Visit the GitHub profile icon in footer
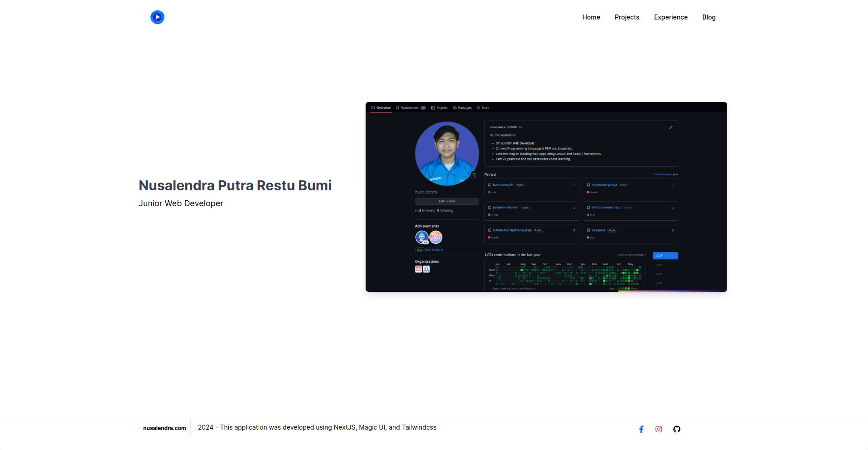This screenshot has width=868, height=450. tap(676, 429)
